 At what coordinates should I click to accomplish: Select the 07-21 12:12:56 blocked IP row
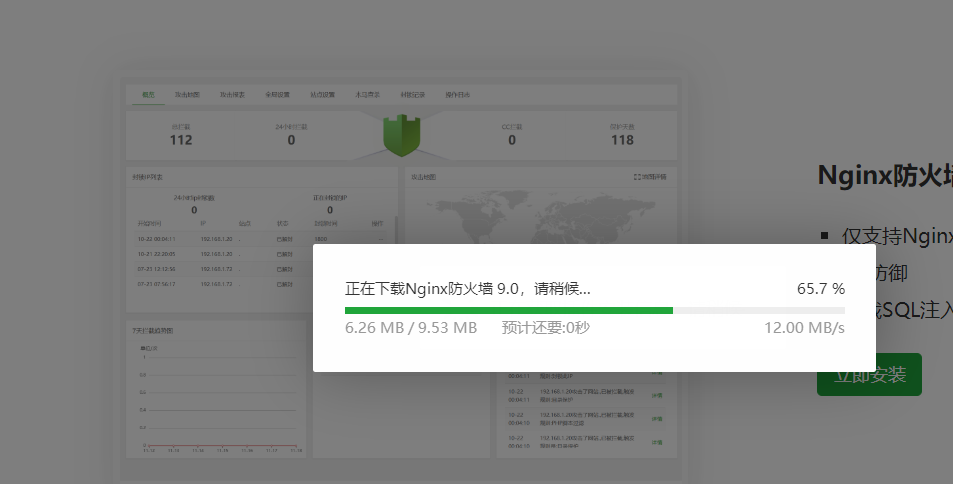(x=224, y=269)
